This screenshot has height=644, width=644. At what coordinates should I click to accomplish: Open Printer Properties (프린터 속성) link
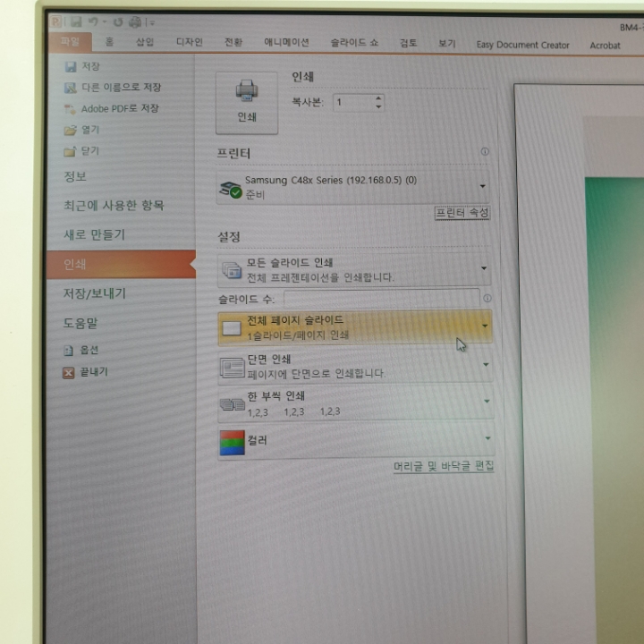pos(462,213)
